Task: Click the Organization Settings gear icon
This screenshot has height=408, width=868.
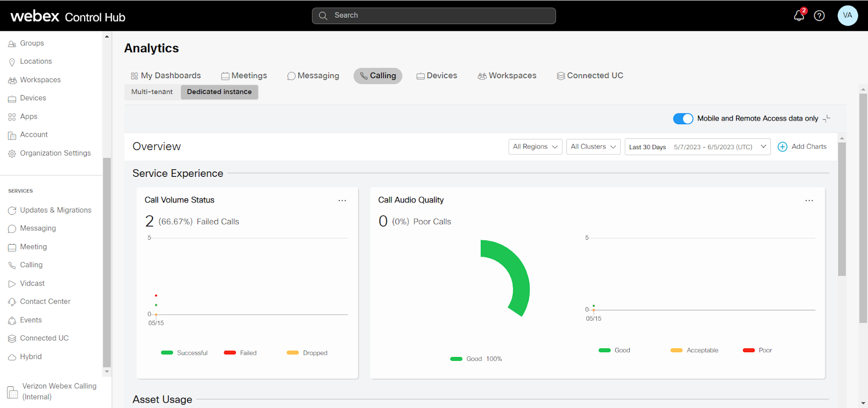Action: (x=12, y=154)
